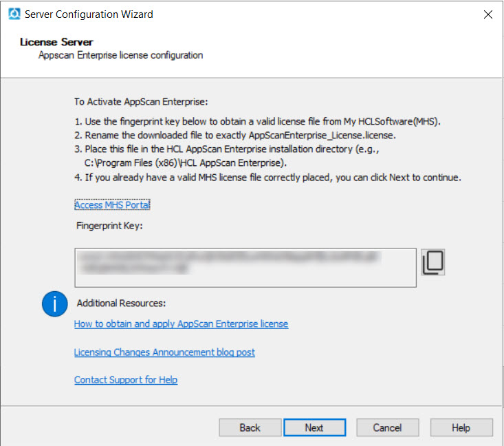Click the AppScan wizard title bar icon
The width and height of the screenshot is (504, 446).
coord(14,14)
